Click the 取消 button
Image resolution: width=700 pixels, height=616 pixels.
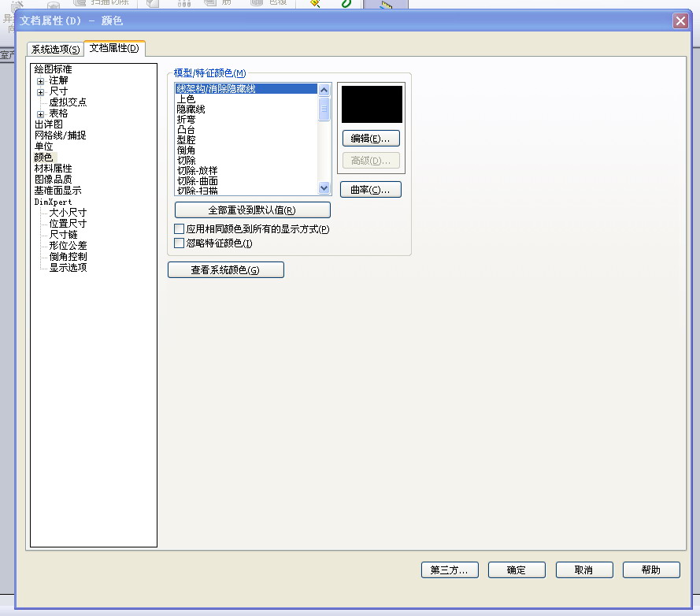coord(584,570)
